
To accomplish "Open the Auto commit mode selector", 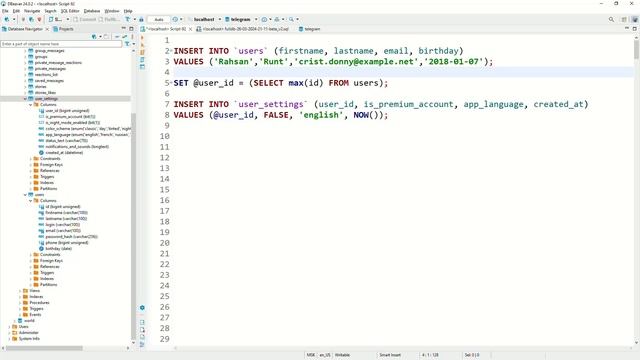I will point(159,19).
